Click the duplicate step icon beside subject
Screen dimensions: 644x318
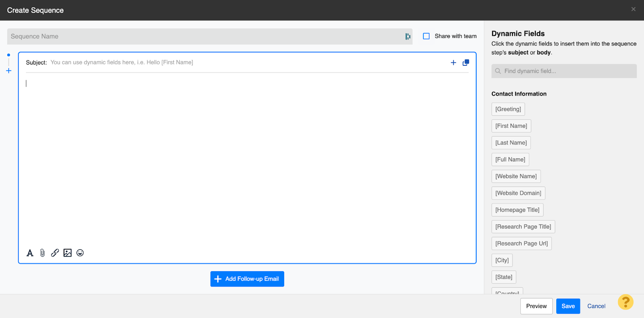466,62
